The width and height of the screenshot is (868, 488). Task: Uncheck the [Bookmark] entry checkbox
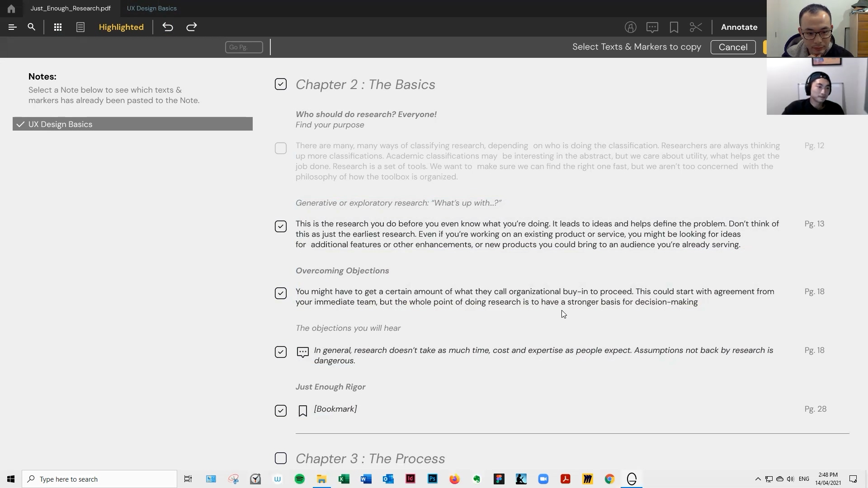pos(281,411)
